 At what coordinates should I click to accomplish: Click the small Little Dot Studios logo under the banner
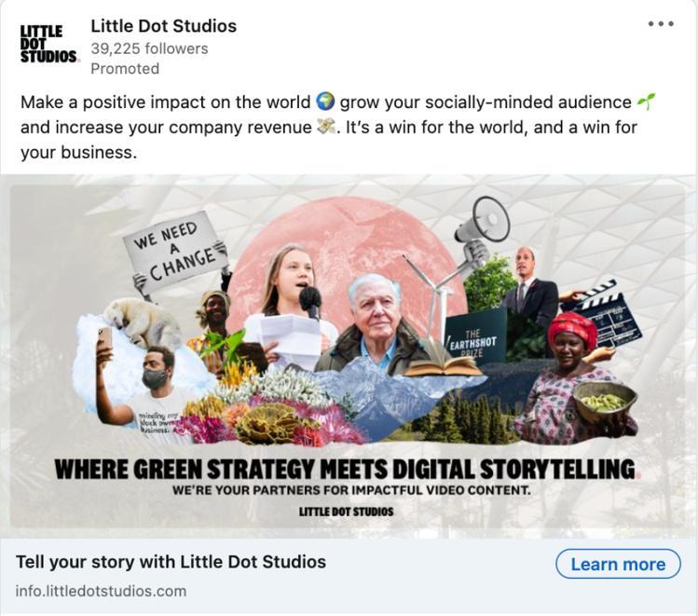pos(346,512)
